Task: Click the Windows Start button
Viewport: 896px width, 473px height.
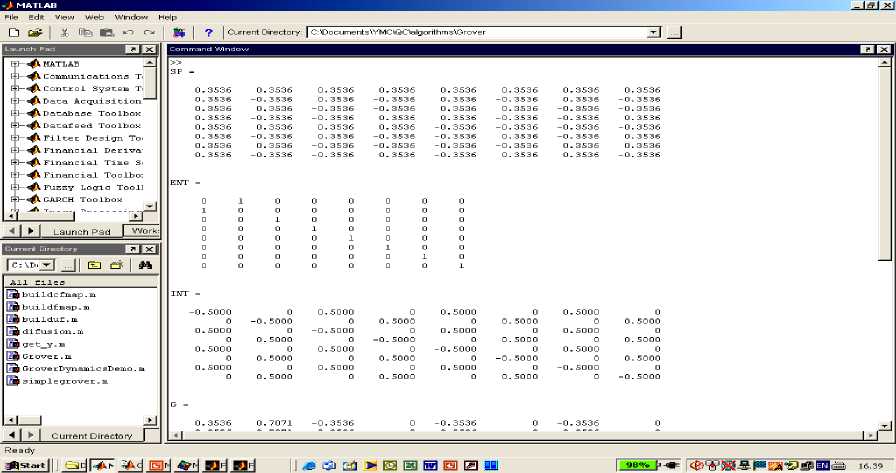Action: point(26,466)
